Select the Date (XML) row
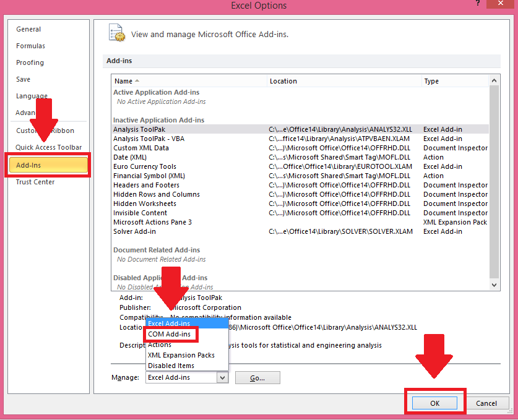This screenshot has width=518, height=420. click(300, 157)
